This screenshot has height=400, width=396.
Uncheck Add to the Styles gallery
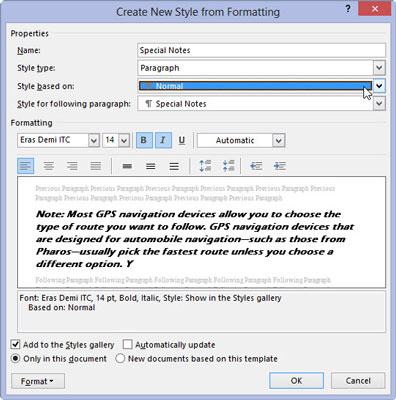pyautogui.click(x=15, y=344)
